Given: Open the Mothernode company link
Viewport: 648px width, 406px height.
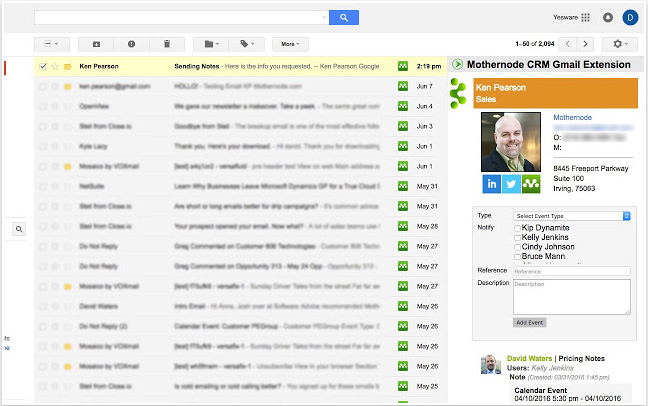Looking at the screenshot, I should click(x=572, y=117).
